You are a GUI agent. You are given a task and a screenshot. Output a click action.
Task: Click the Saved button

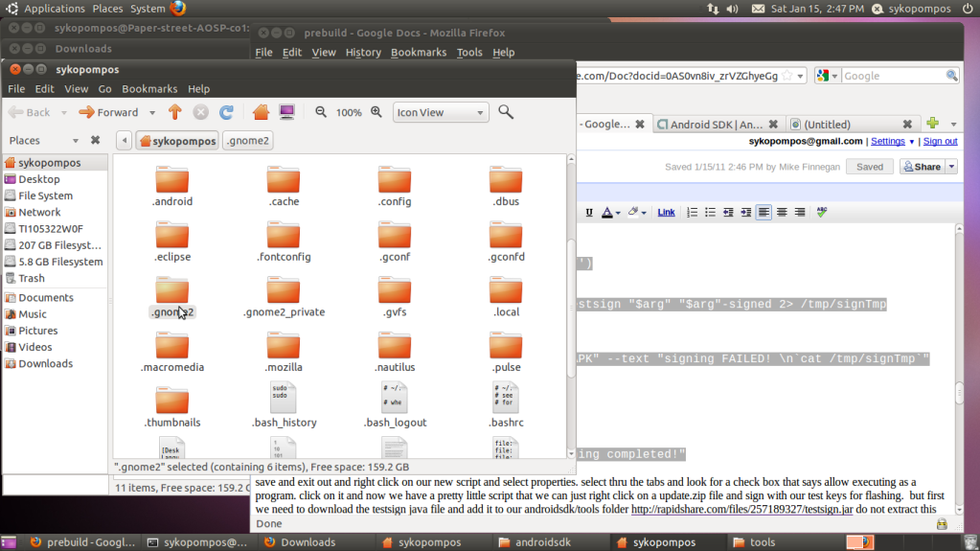pos(870,167)
